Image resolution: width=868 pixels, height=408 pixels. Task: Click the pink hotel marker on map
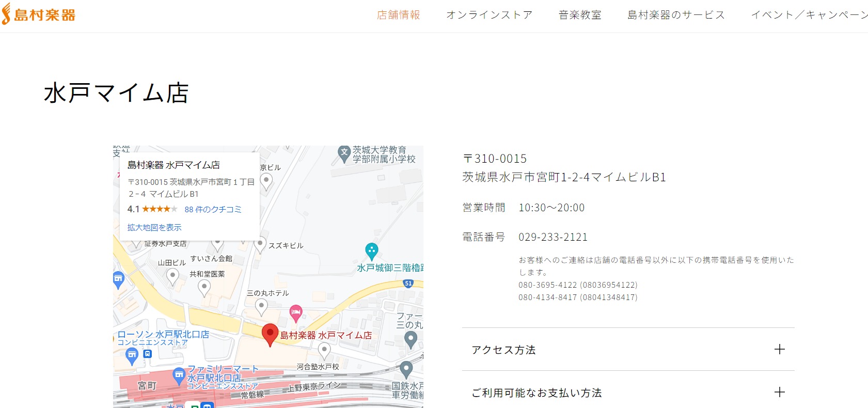296,312
